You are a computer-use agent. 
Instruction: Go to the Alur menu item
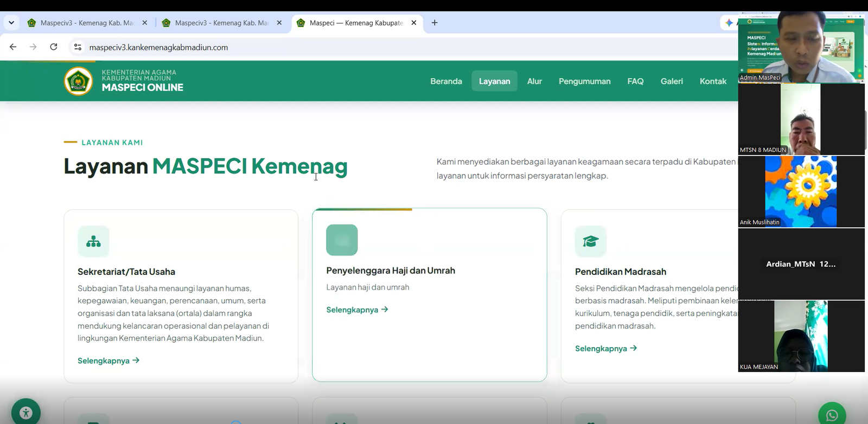tap(534, 81)
